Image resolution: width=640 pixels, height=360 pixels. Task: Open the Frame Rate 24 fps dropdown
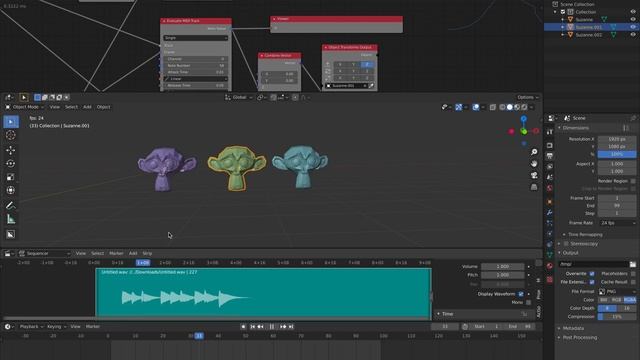click(617, 223)
